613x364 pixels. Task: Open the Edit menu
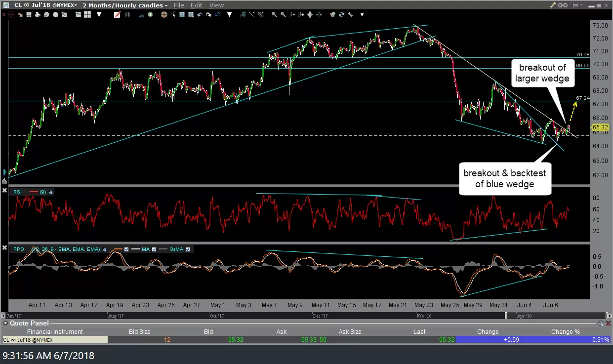[197, 5]
